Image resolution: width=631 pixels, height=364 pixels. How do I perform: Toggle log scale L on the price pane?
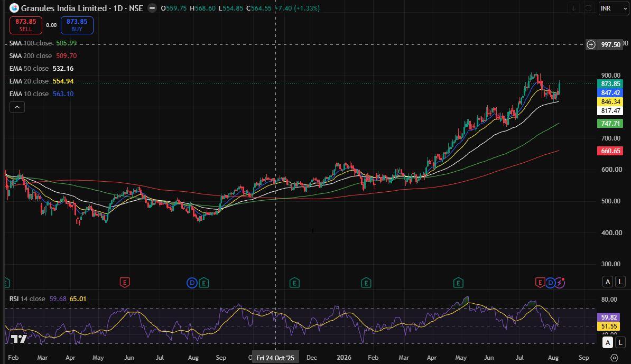click(620, 282)
